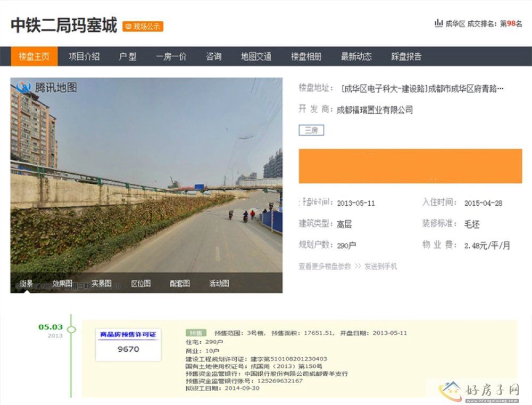
Task: Switch to the 项目介绍 tab
Action: click(x=84, y=57)
